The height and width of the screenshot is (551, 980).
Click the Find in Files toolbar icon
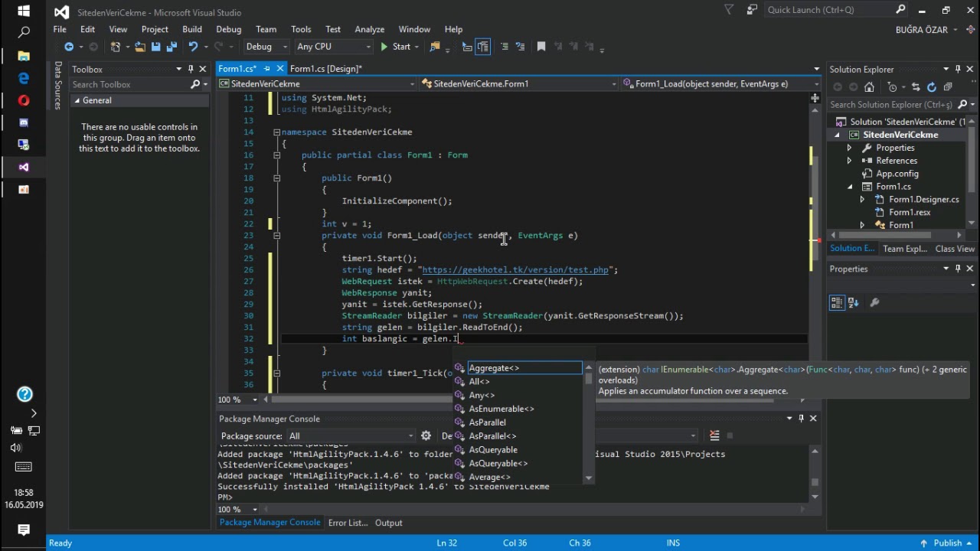(435, 47)
